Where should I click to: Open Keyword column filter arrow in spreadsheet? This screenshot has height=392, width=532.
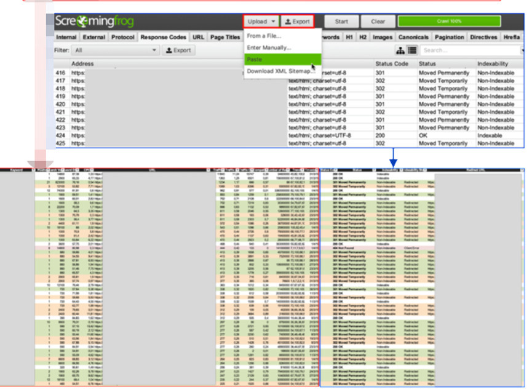coord(33,169)
